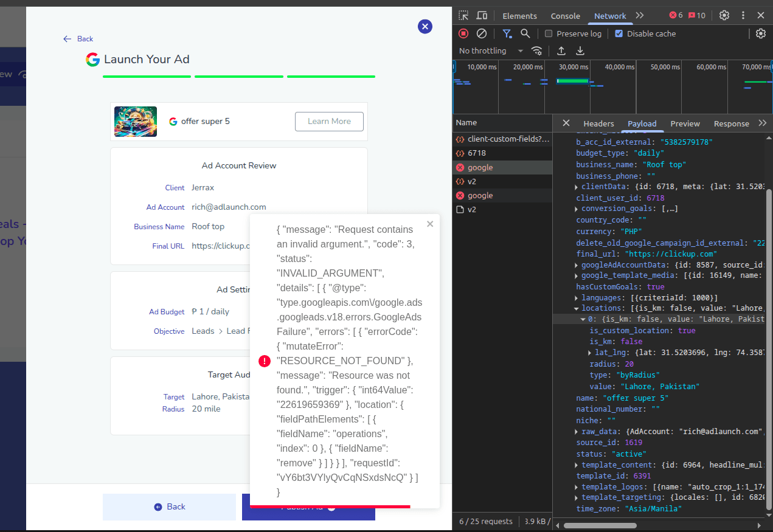
Task: Enable the Preserve log checkbox
Action: click(x=549, y=34)
